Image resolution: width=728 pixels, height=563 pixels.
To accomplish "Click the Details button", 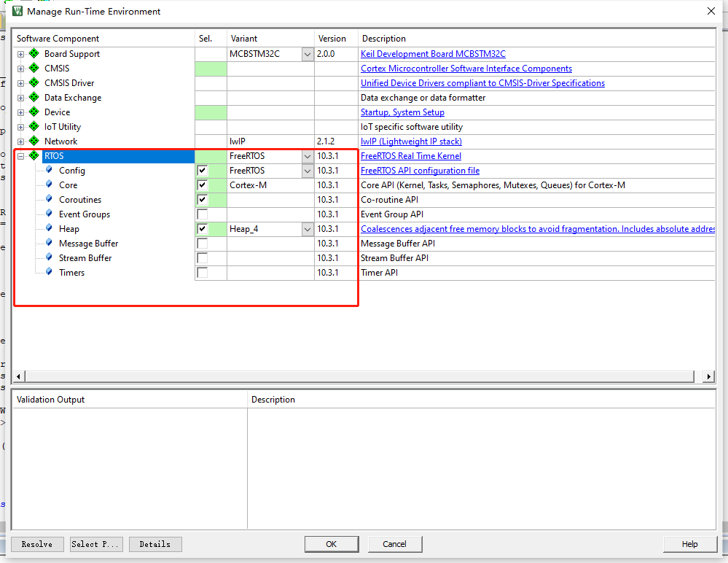I will pyautogui.click(x=155, y=544).
